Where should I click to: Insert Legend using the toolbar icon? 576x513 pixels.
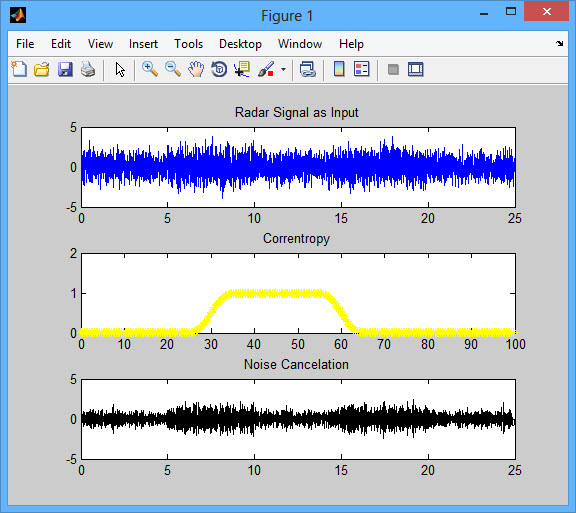361,69
